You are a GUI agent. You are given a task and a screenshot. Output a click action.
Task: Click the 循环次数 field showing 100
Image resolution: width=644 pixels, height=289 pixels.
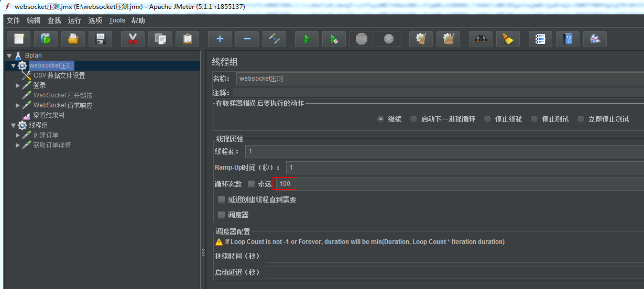[461, 184]
